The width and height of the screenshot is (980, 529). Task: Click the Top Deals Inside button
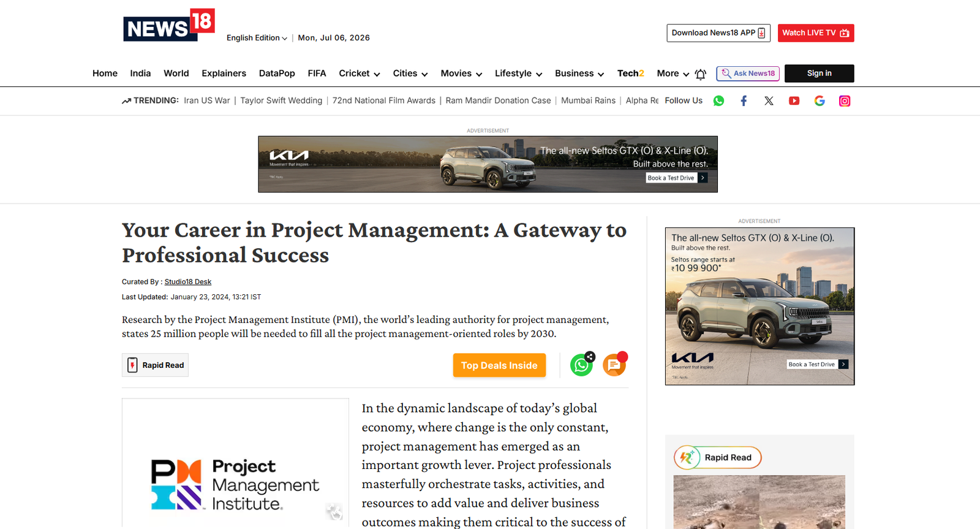499,365
